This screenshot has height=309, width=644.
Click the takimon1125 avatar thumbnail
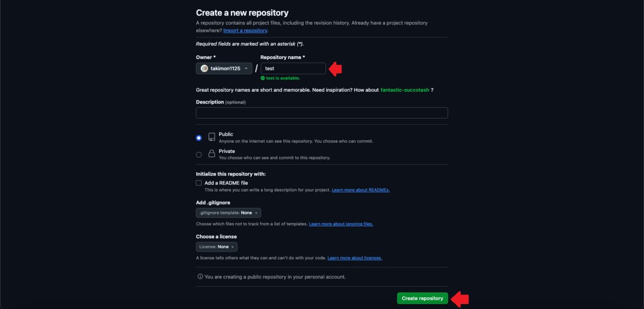(x=204, y=68)
